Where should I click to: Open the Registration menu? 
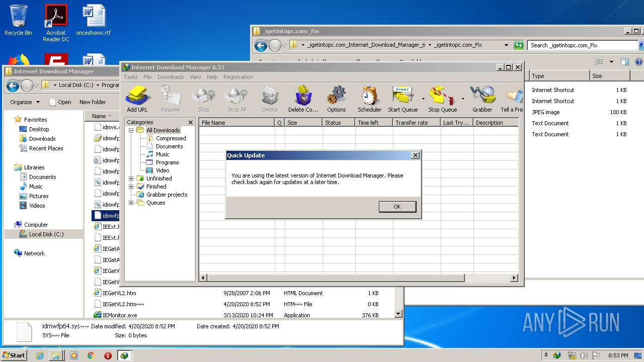tap(238, 77)
